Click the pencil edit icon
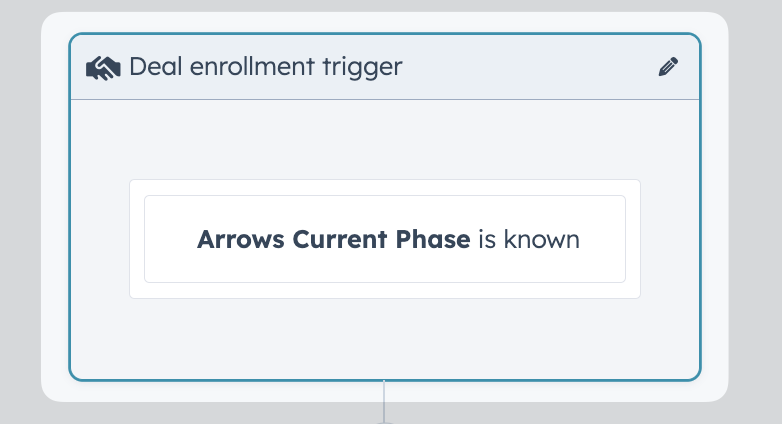The image size is (782, 424). (668, 67)
